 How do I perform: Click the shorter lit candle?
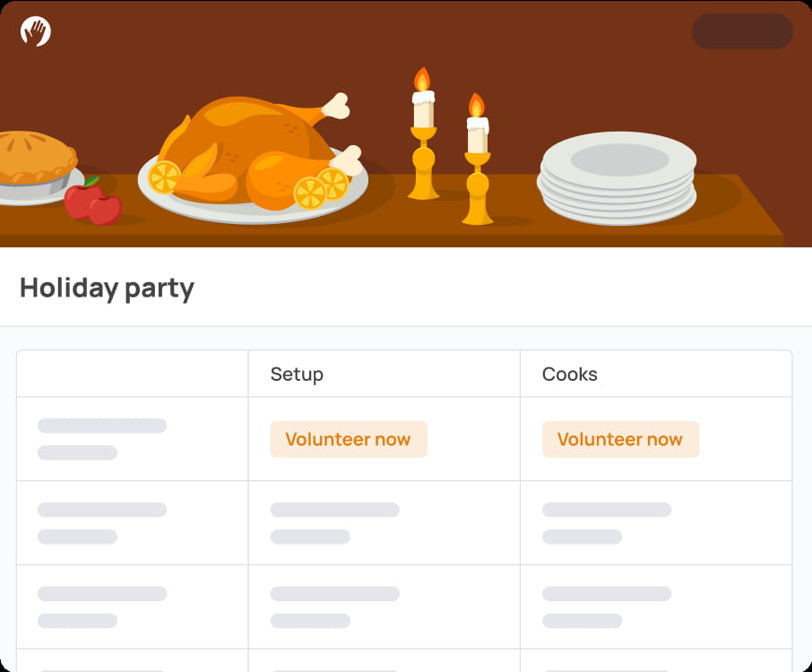(x=478, y=161)
